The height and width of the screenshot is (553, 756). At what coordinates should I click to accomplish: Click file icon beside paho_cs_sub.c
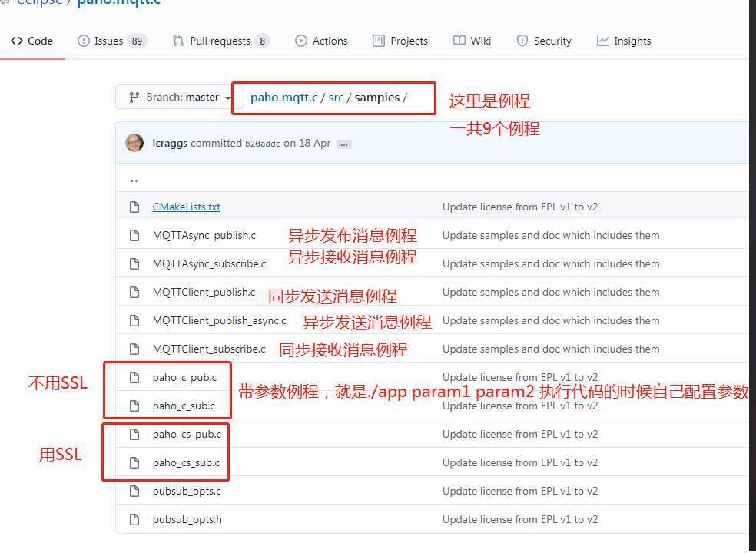coord(134,463)
